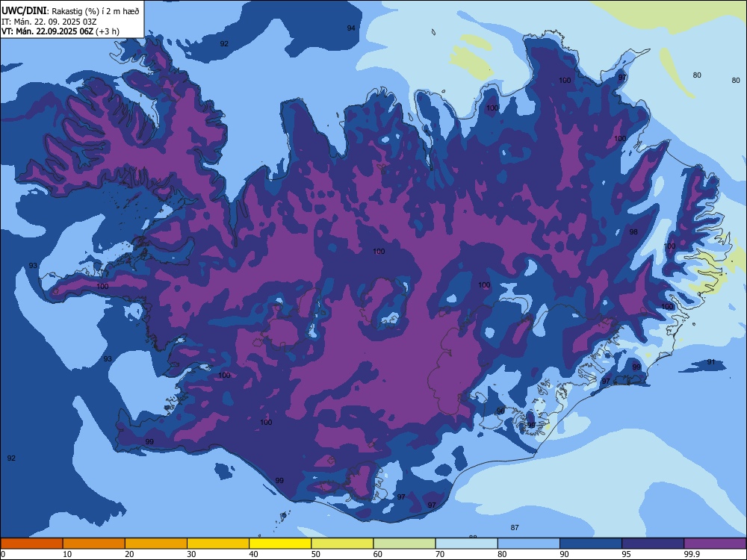Click the pale blue 70–80 legend swatch

click(467, 544)
